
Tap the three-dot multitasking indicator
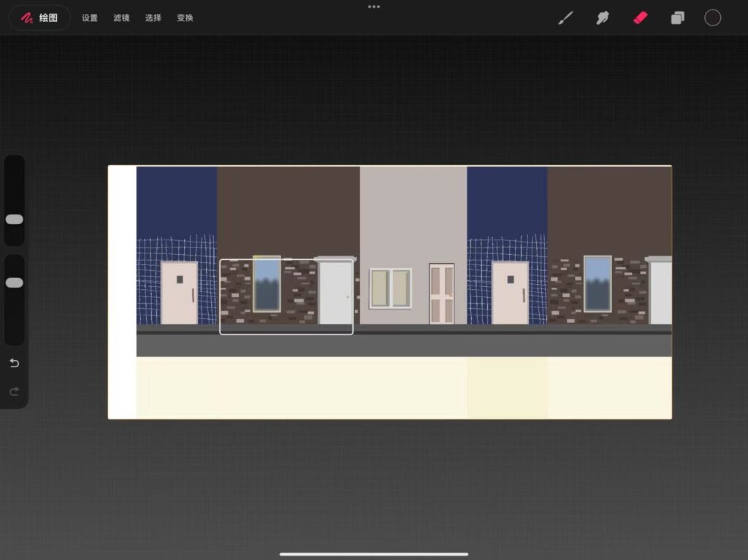click(374, 7)
